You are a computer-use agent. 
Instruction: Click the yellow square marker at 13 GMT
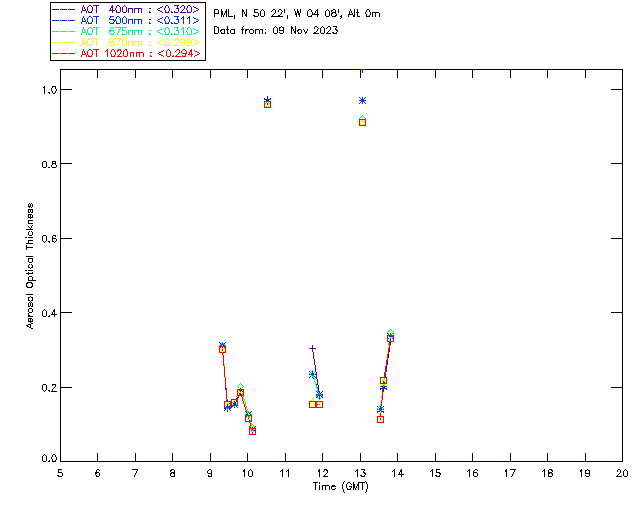pos(362,121)
